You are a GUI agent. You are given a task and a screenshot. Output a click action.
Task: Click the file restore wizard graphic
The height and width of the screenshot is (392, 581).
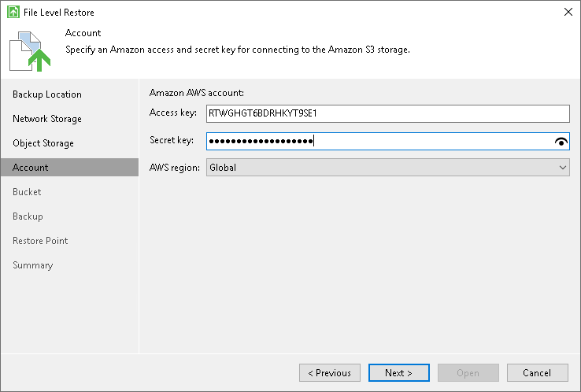[30, 51]
